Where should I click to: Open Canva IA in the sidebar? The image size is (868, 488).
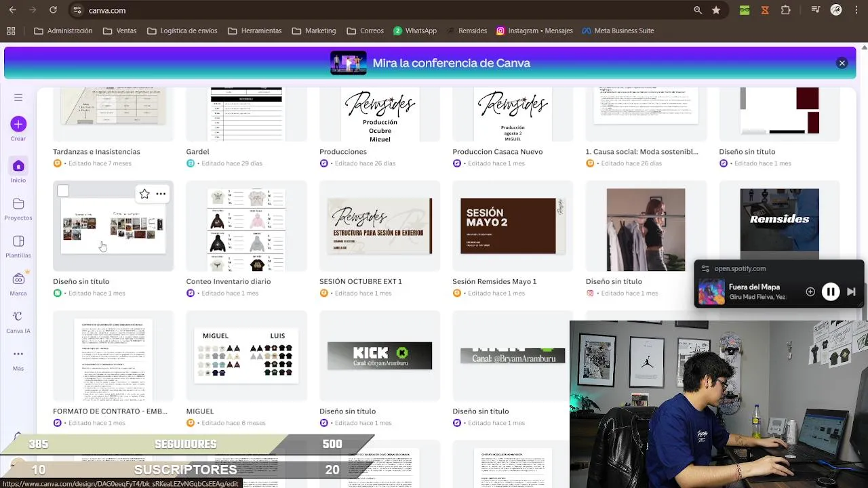[18, 322]
